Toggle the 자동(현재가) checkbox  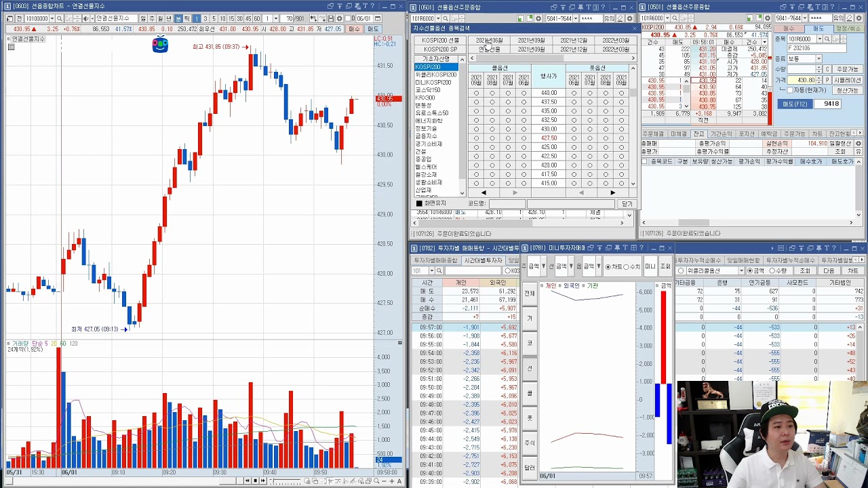790,90
